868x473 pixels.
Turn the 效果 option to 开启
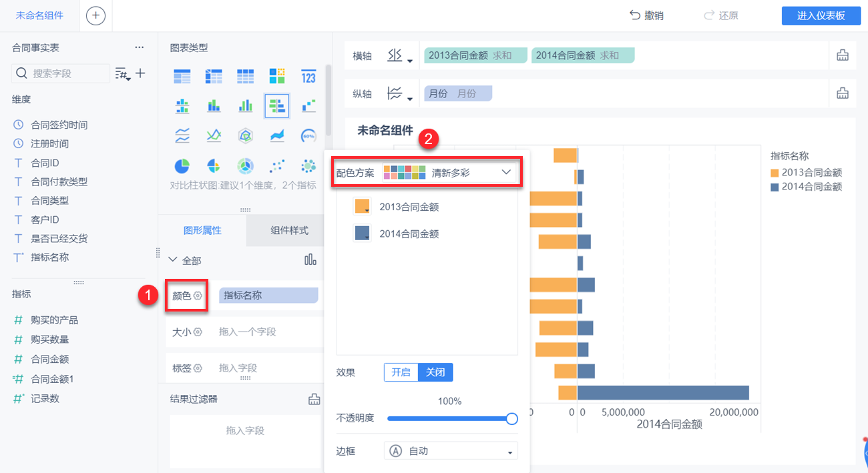401,372
